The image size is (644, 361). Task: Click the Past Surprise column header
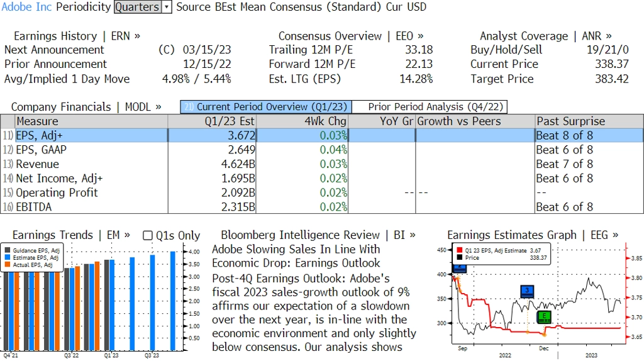click(589, 121)
